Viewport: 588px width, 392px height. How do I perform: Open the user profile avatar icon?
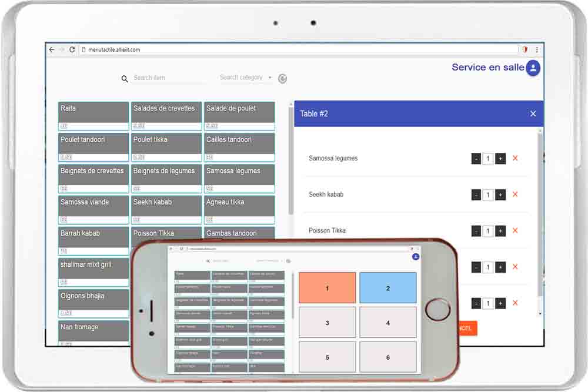533,68
